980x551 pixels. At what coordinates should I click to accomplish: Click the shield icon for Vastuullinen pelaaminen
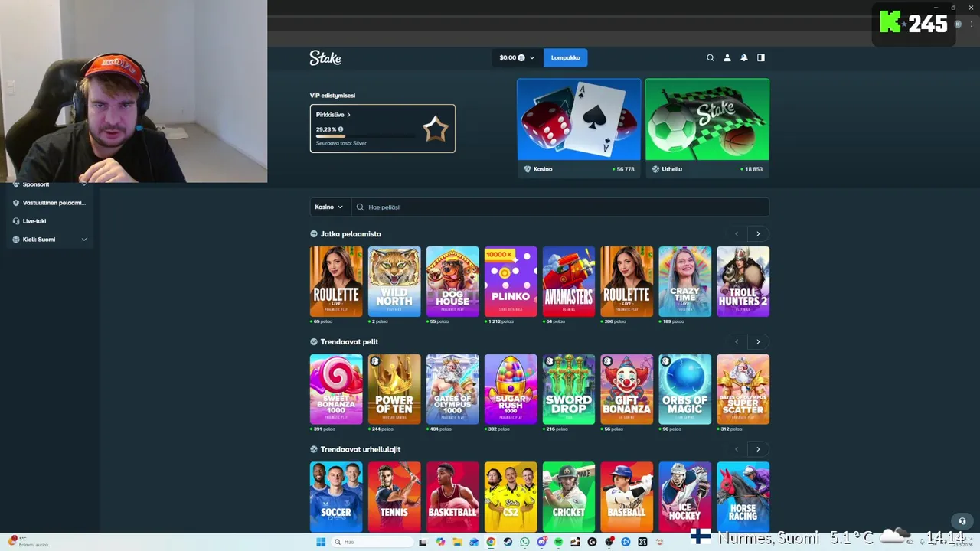(x=16, y=203)
